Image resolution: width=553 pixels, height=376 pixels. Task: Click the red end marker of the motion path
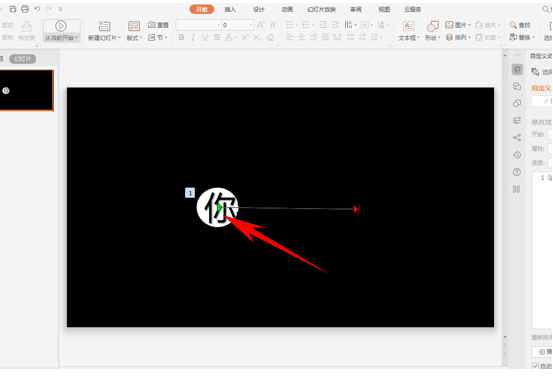tap(357, 209)
